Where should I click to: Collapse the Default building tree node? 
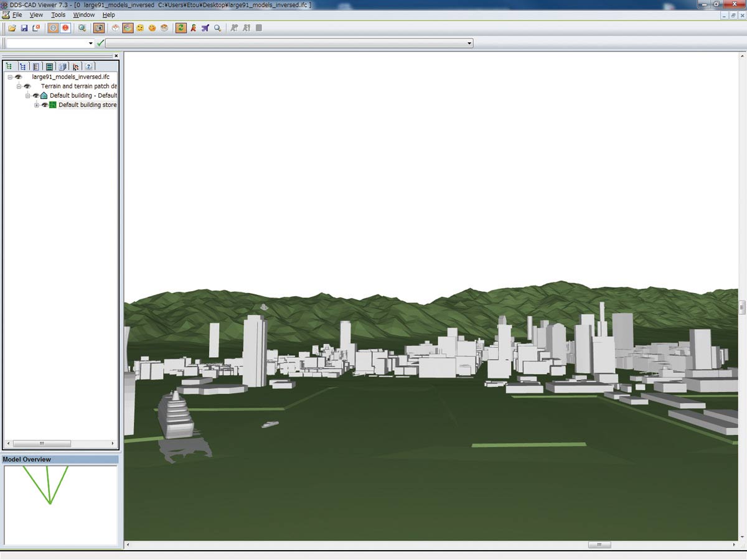click(28, 96)
